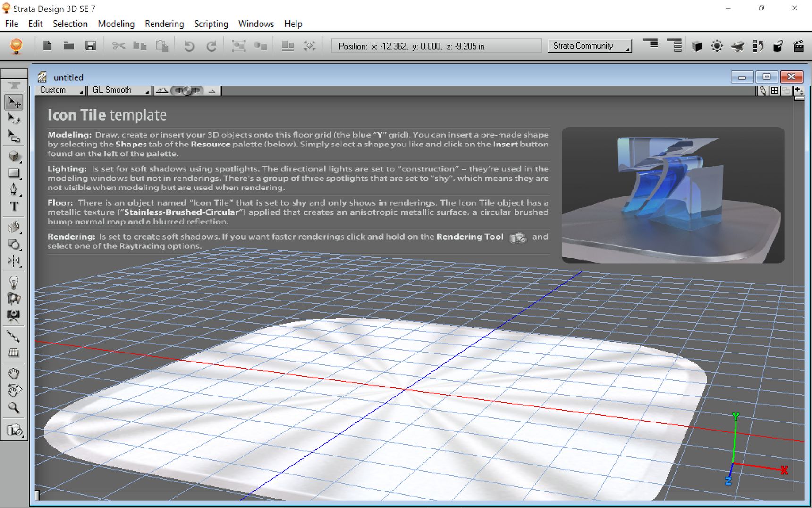Click the second indented-list palette icon
The image size is (812, 508).
(675, 45)
